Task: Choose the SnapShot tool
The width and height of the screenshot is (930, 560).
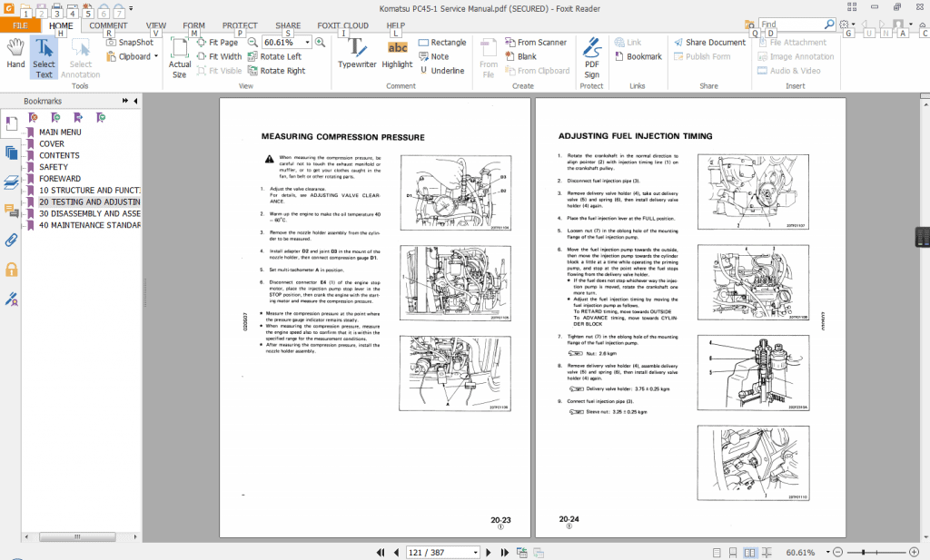Action: pyautogui.click(x=130, y=42)
